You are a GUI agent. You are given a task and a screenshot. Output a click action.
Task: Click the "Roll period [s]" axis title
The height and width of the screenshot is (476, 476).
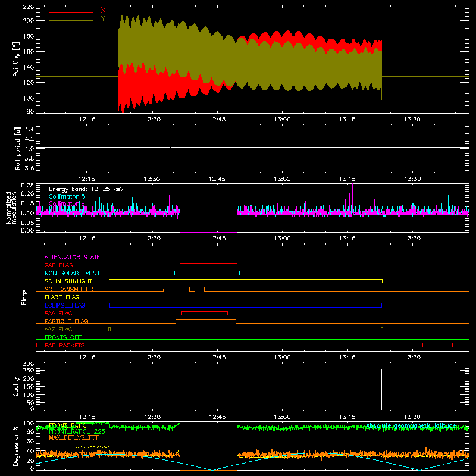[x=17, y=148]
